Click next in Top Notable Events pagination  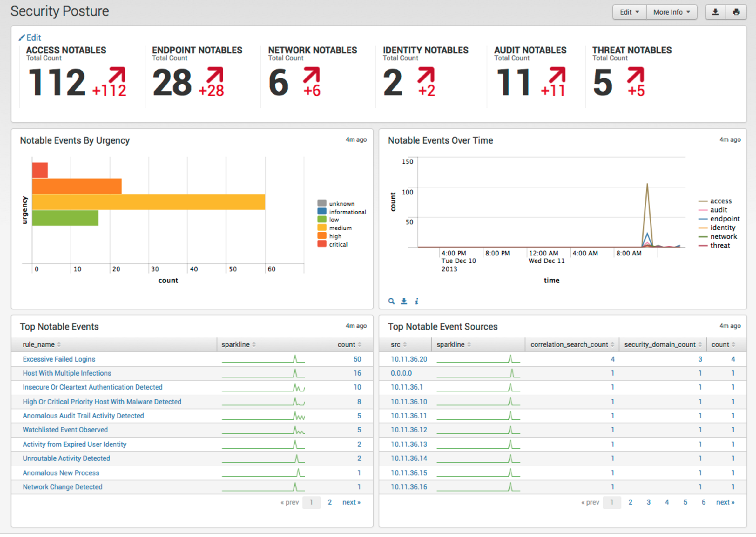351,502
